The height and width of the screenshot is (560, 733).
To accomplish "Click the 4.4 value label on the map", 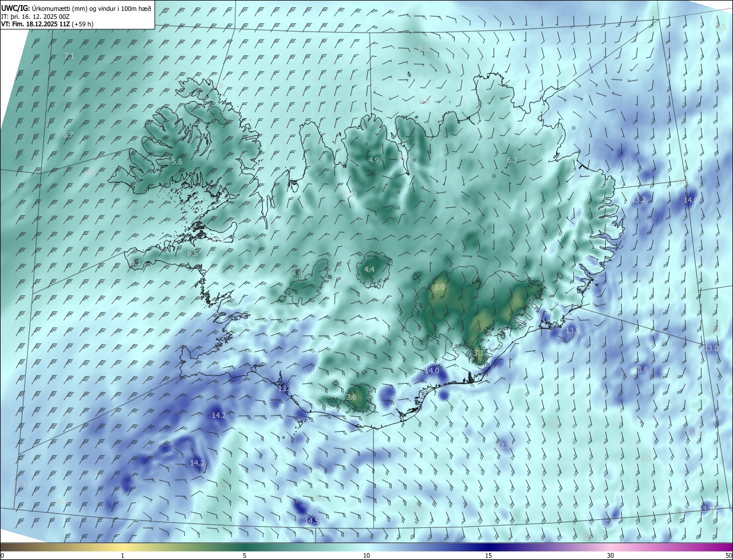I will coord(369,269).
